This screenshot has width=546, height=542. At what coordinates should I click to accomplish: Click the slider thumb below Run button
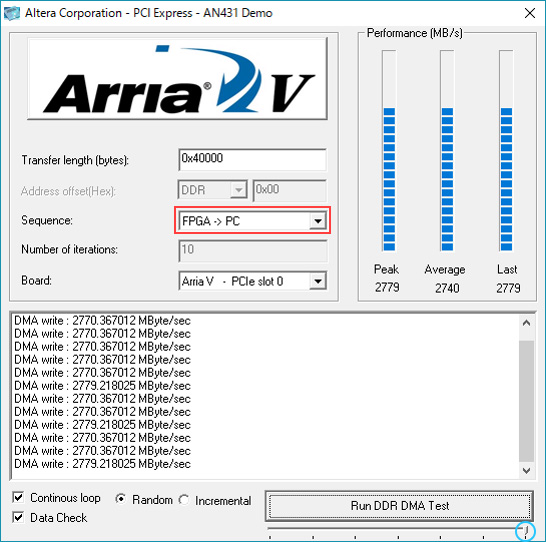(525, 531)
